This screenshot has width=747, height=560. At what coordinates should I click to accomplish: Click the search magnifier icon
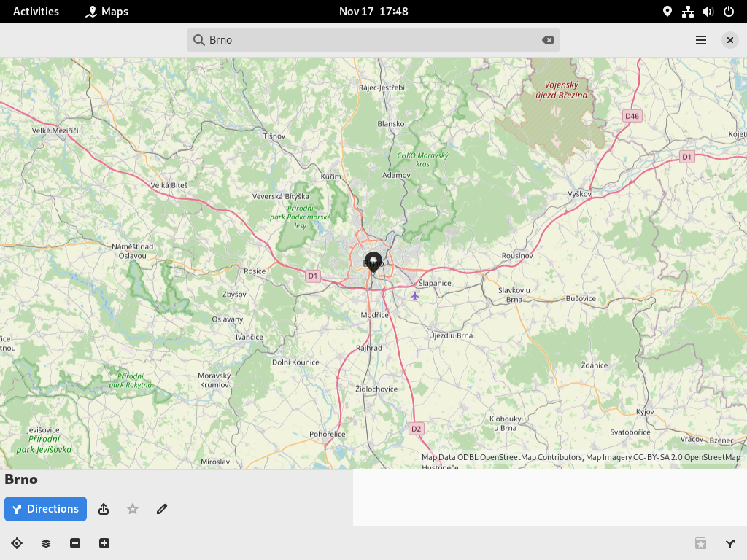(x=198, y=40)
